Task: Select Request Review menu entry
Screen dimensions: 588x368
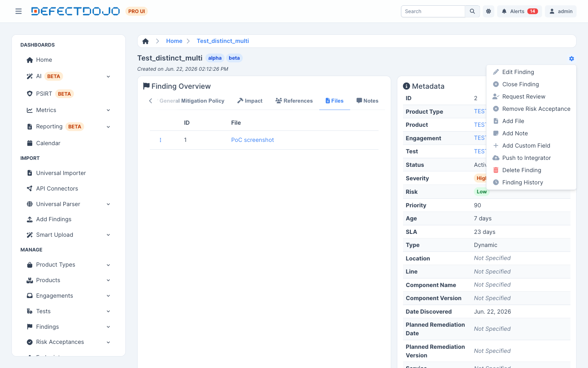Action: pos(531,96)
